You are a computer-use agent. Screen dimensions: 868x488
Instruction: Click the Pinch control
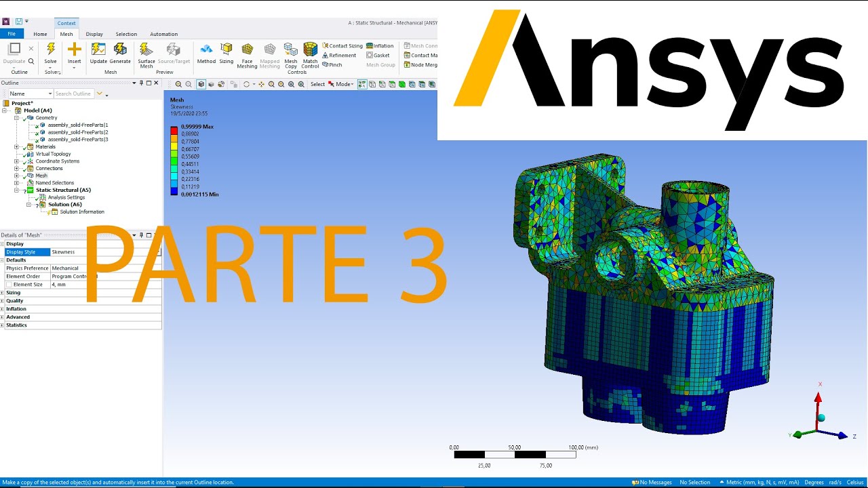[x=332, y=65]
